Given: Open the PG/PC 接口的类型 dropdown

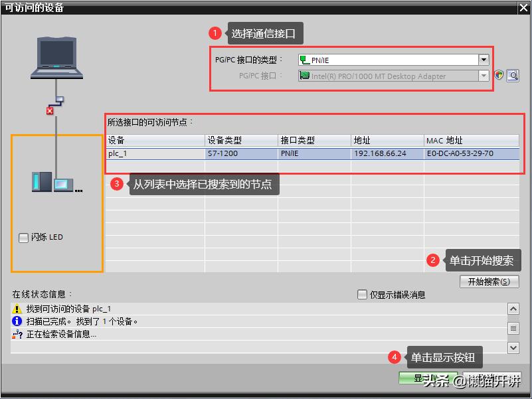Looking at the screenshot, I should [485, 59].
